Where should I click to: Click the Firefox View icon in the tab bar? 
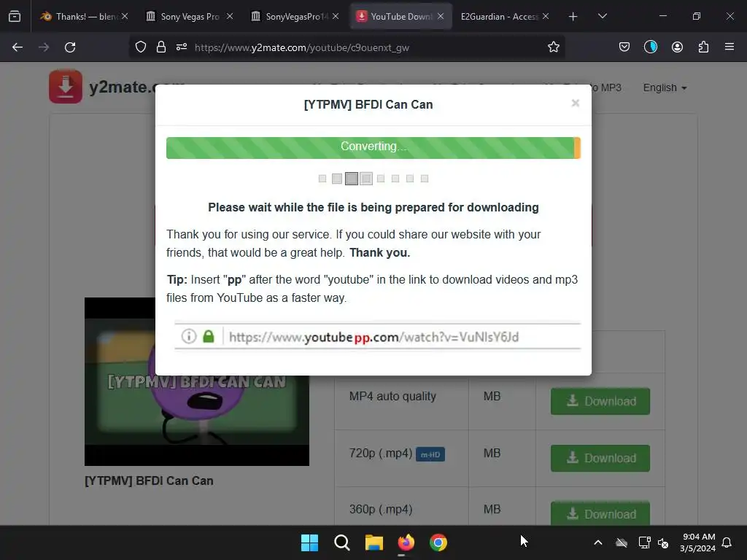tap(15, 16)
